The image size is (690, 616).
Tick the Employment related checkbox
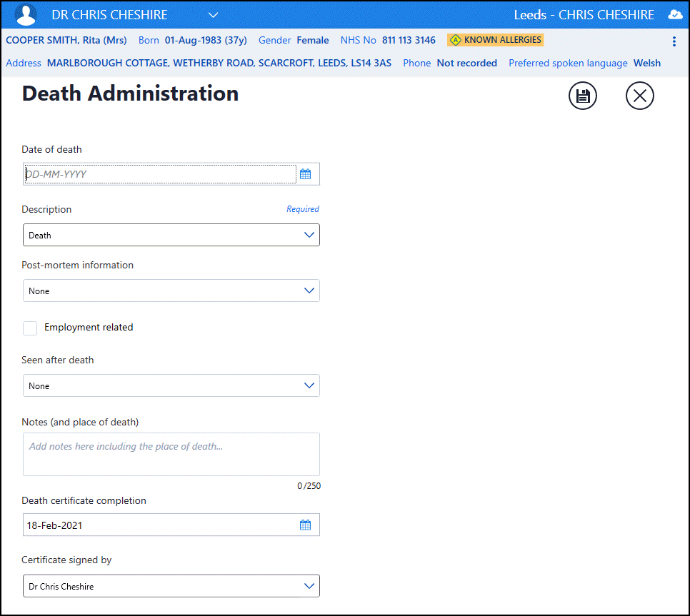pyautogui.click(x=30, y=328)
